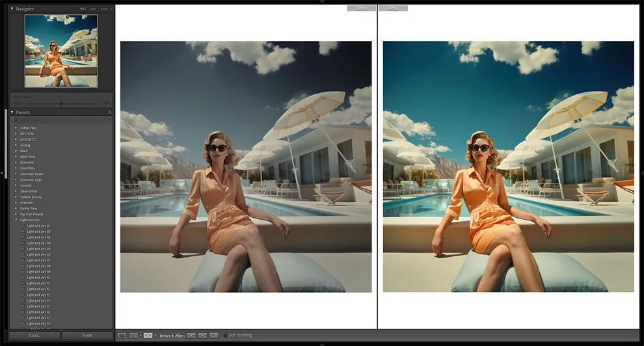The image size is (644, 346).
Task: Expand the Cinematic Green preset folder
Action: click(16, 174)
